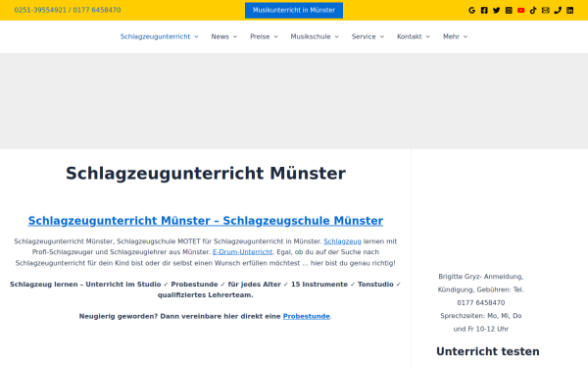Open the Facebook page icon
The image size is (588, 368).
pyautogui.click(x=484, y=11)
